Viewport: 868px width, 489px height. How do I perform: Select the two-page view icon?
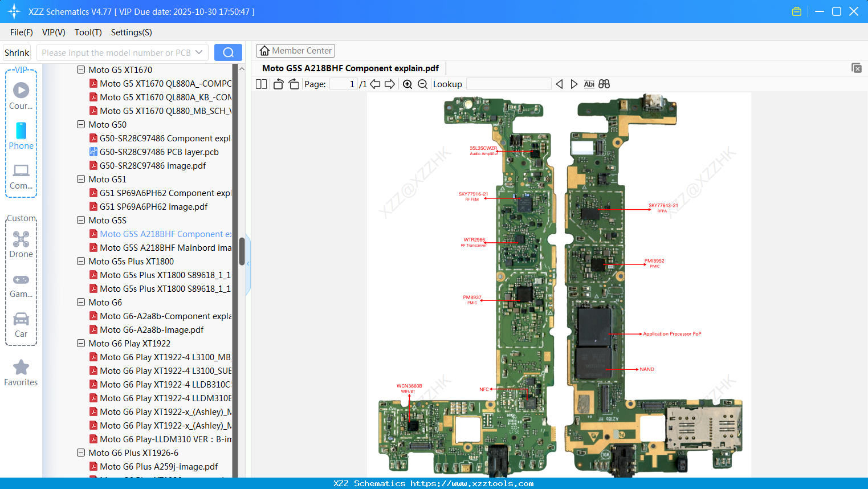click(x=260, y=84)
